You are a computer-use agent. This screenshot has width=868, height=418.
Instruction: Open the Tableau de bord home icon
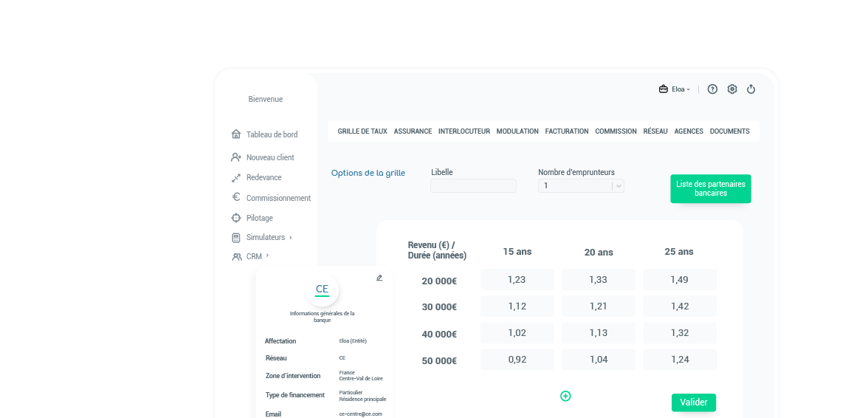point(236,134)
